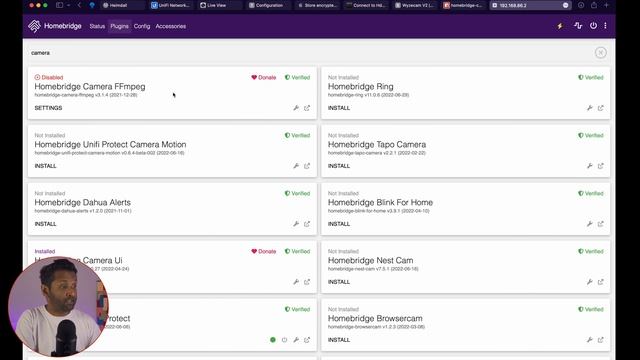Open the terminal/log waveform icon in header
The image size is (640, 360).
point(578,26)
